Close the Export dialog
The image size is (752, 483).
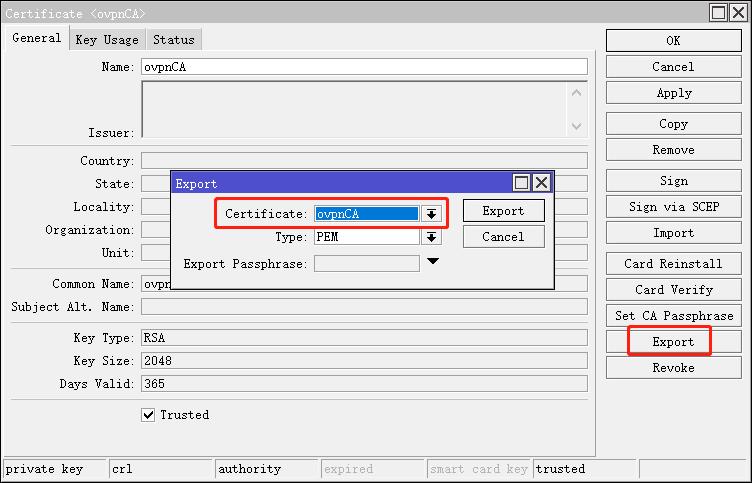click(x=541, y=183)
